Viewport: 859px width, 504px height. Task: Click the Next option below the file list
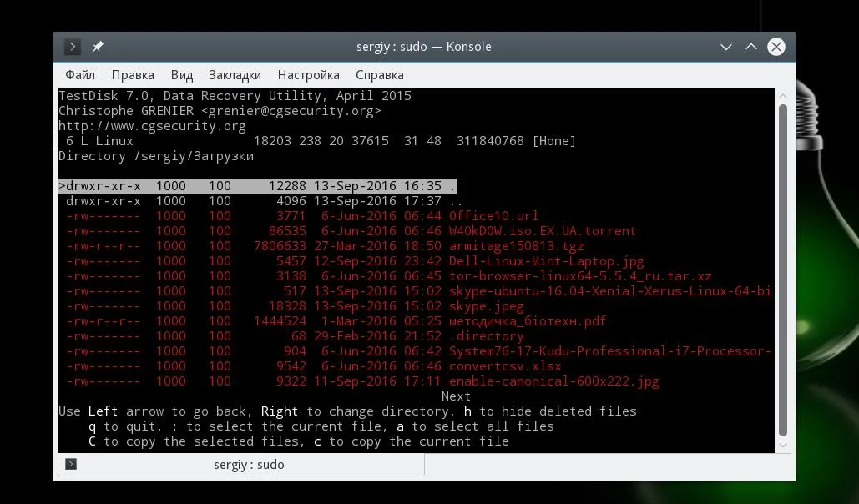[x=456, y=396]
